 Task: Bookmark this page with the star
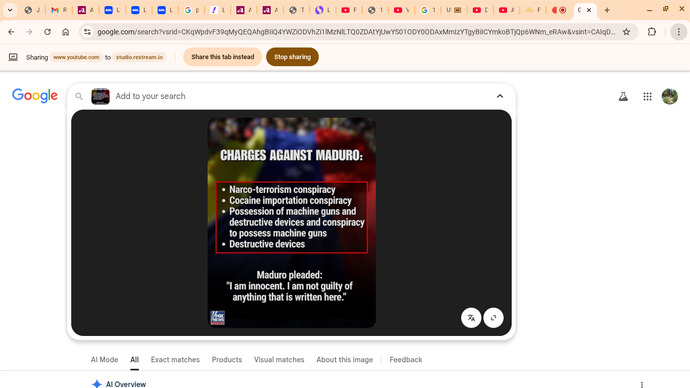point(626,32)
